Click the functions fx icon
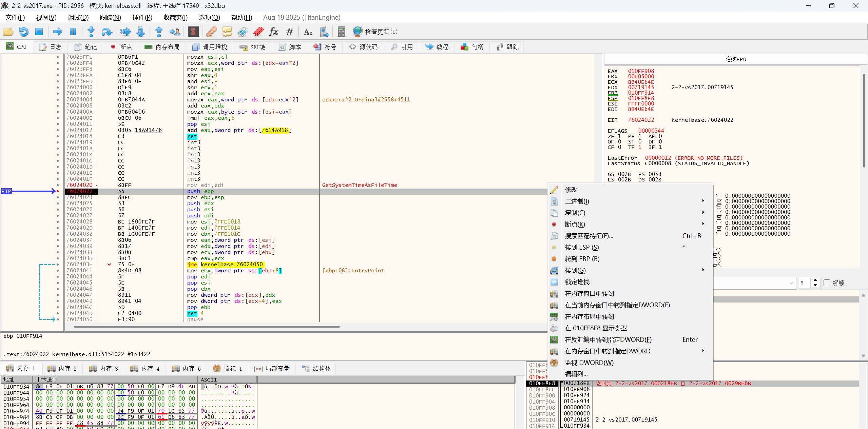Viewport: 868px width, 429px height. pos(273,32)
